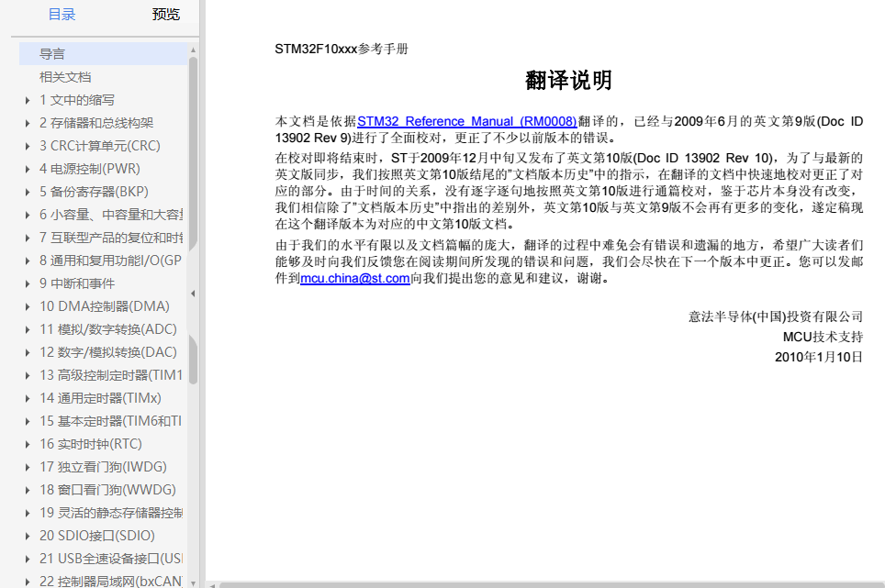Open the 14 通用定时器(TIMx) chapter
885x588 pixels.
100,399
